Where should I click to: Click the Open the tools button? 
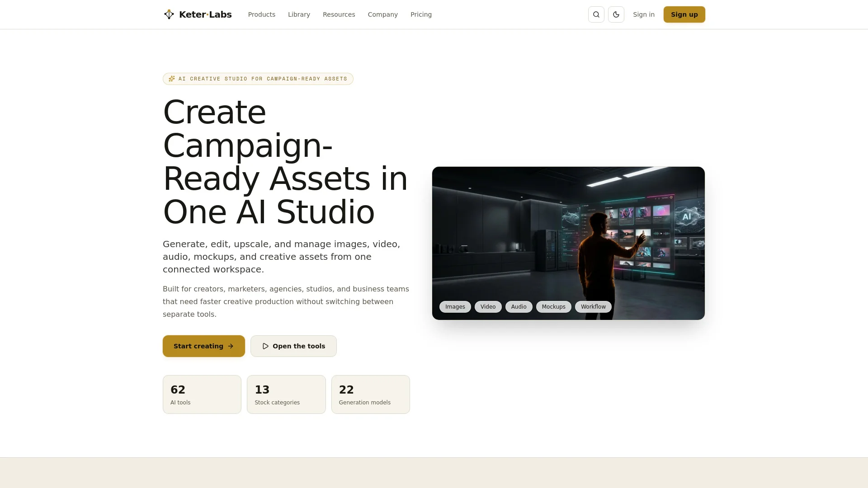293,346
